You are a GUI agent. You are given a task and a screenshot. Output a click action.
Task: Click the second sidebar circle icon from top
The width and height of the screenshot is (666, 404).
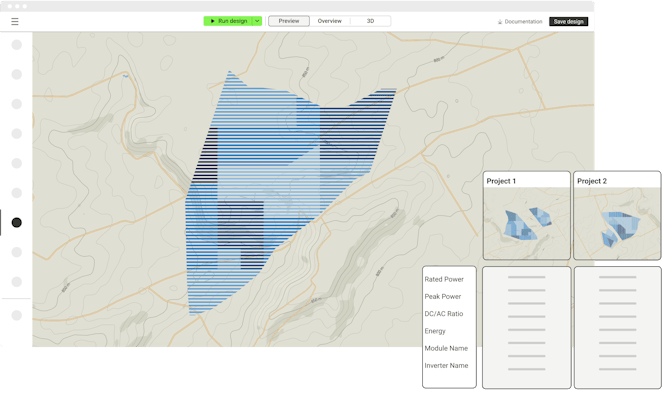click(16, 74)
